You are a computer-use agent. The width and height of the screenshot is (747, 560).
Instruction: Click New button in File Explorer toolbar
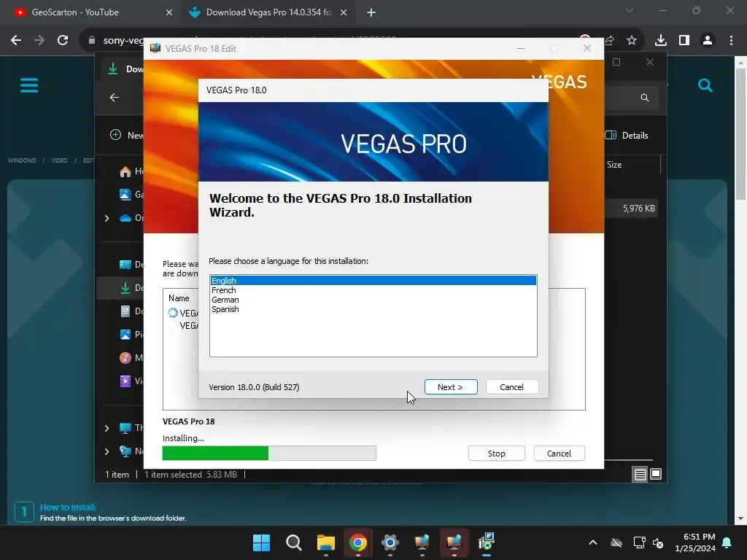[126, 135]
